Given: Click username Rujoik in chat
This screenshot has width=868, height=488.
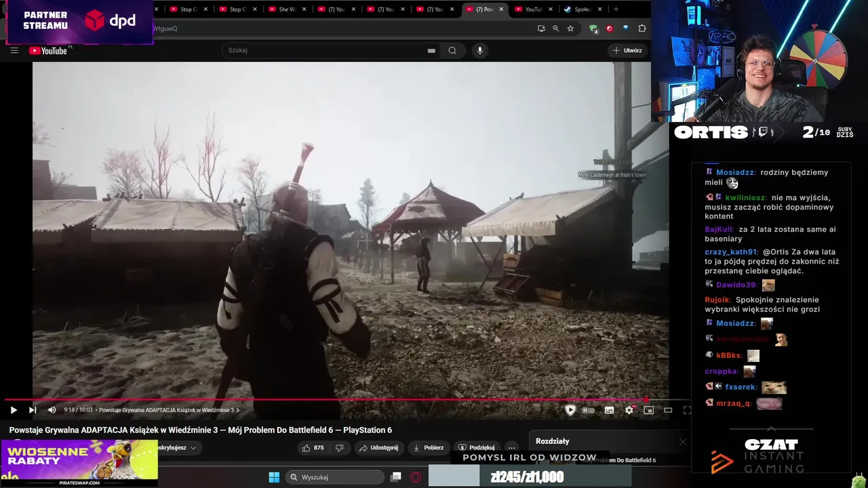Looking at the screenshot, I should [718, 300].
